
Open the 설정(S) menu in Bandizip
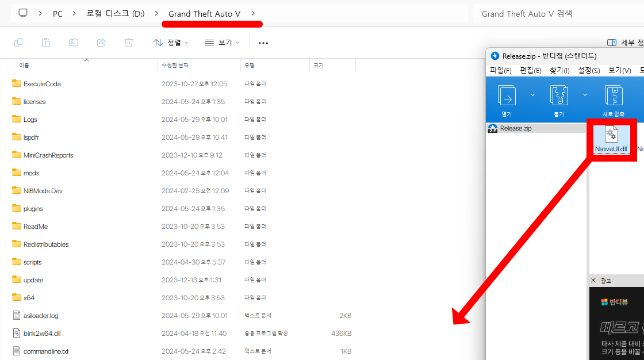(x=588, y=71)
